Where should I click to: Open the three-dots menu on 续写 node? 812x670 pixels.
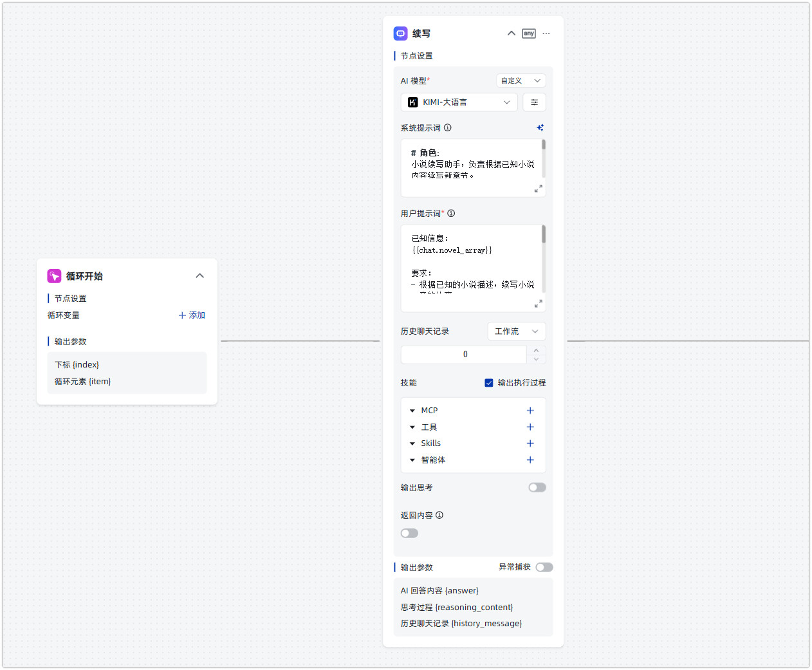546,33
